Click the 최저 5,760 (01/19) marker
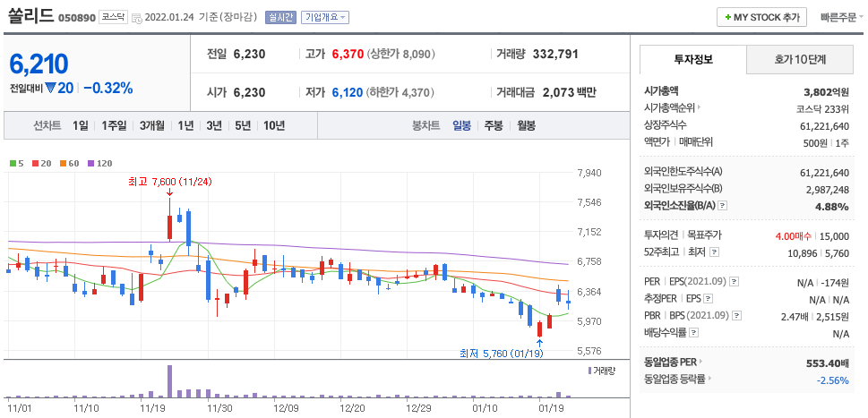The height and width of the screenshot is (418, 868). pos(502,354)
